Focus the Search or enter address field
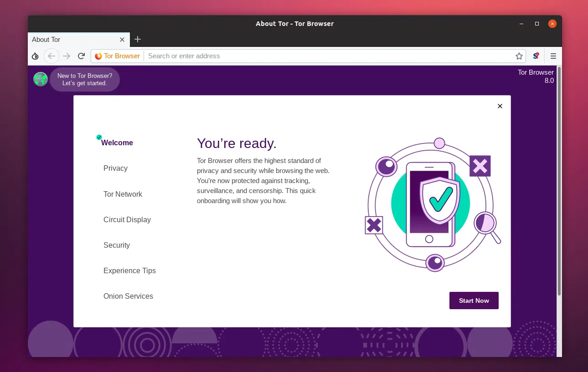The height and width of the screenshot is (372, 588). tap(328, 56)
